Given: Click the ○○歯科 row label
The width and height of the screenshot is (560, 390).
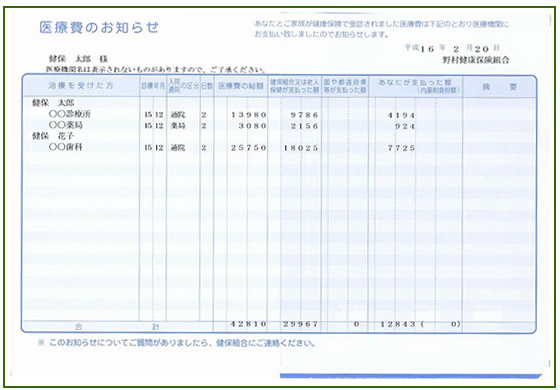Looking at the screenshot, I should [x=66, y=147].
